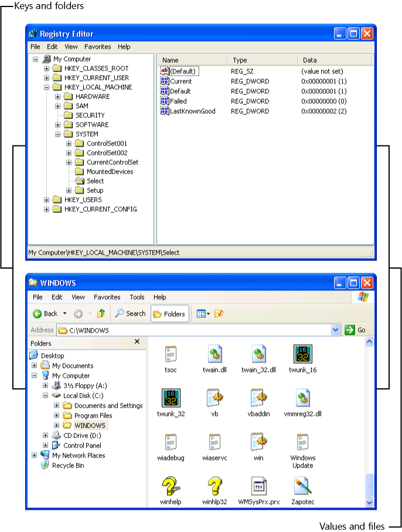The width and height of the screenshot is (402, 532).
Task: Click the Up folder toolbar icon
Action: 101,314
